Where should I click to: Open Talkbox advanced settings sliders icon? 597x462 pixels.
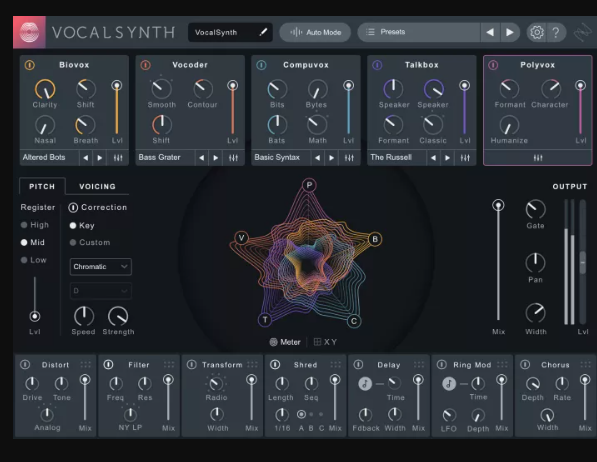[x=465, y=158]
